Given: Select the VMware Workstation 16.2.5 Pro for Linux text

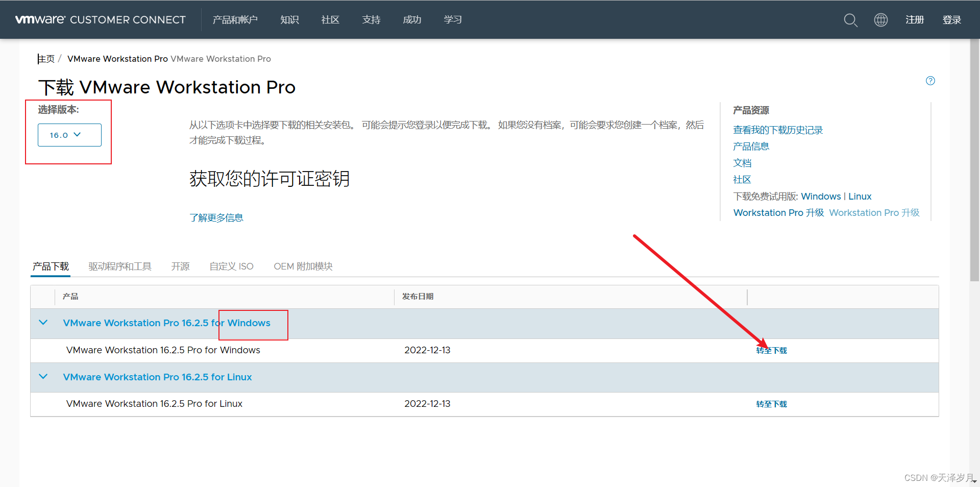Looking at the screenshot, I should pos(154,404).
